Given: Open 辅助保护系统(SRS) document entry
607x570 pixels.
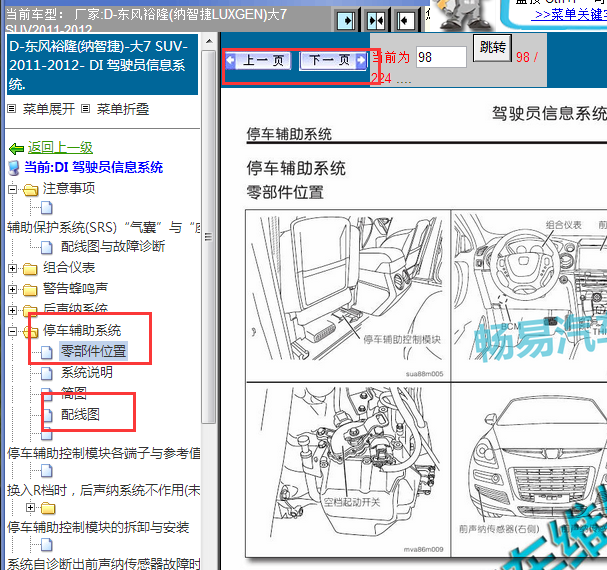Looking at the screenshot, I should [x=104, y=227].
